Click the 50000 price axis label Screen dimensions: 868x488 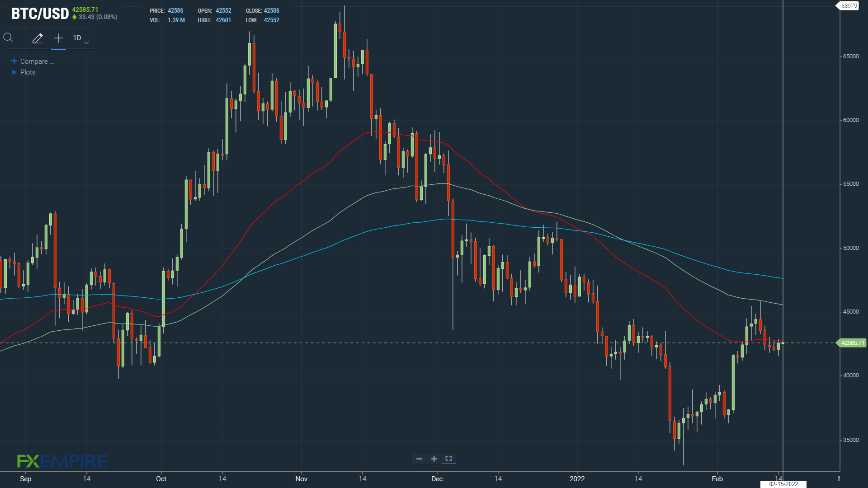tap(851, 248)
